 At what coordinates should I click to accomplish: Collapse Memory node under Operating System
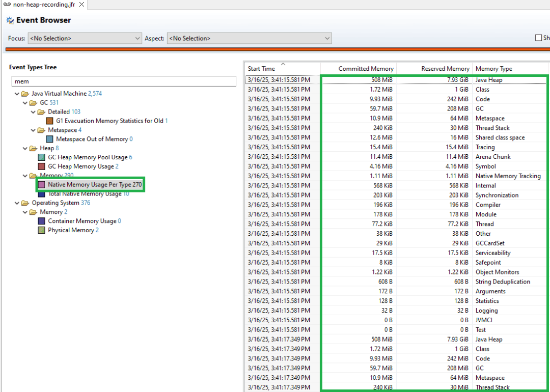(25, 212)
